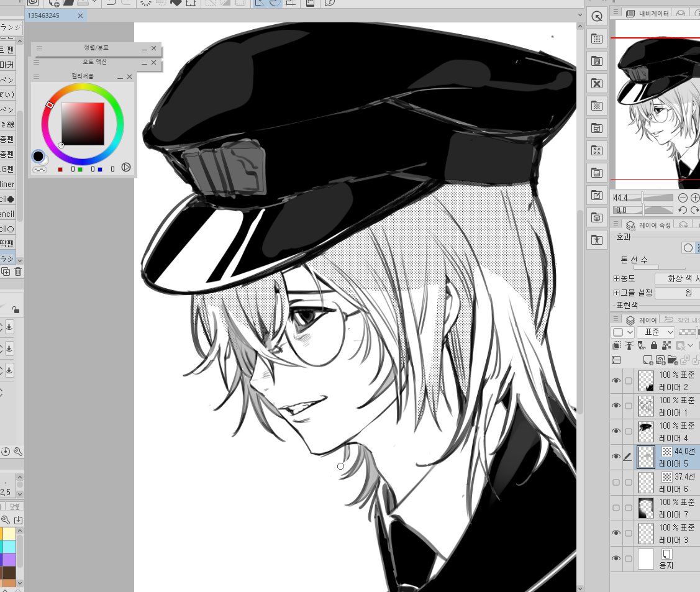Adjust Navigator zoom slider at 44.4
The image size is (700, 592).
(x=643, y=198)
